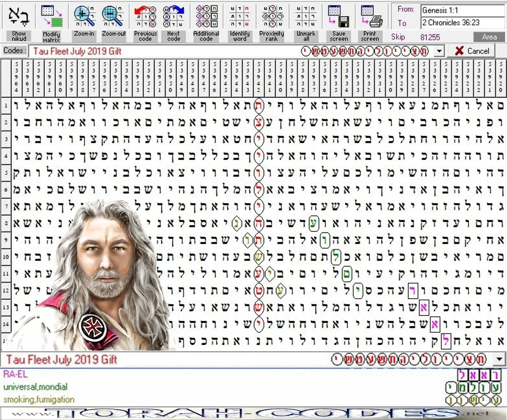Click the Area button
507x420 pixels.
tap(489, 37)
